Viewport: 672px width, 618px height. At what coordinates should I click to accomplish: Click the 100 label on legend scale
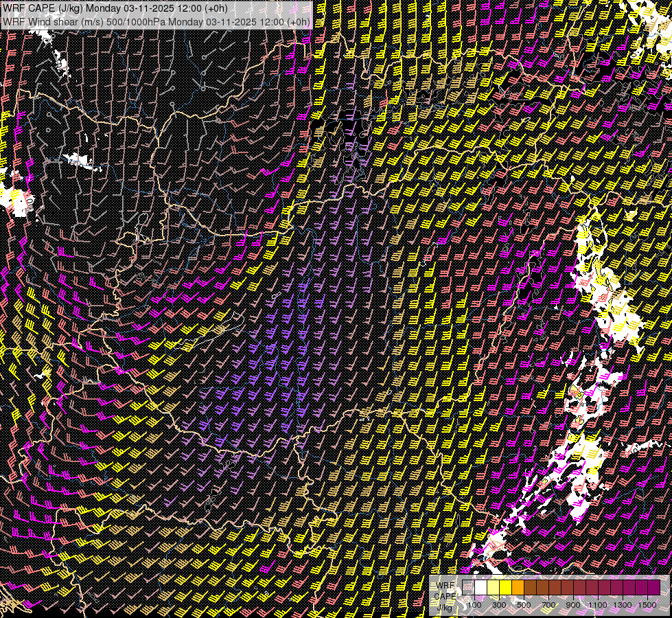click(x=474, y=604)
